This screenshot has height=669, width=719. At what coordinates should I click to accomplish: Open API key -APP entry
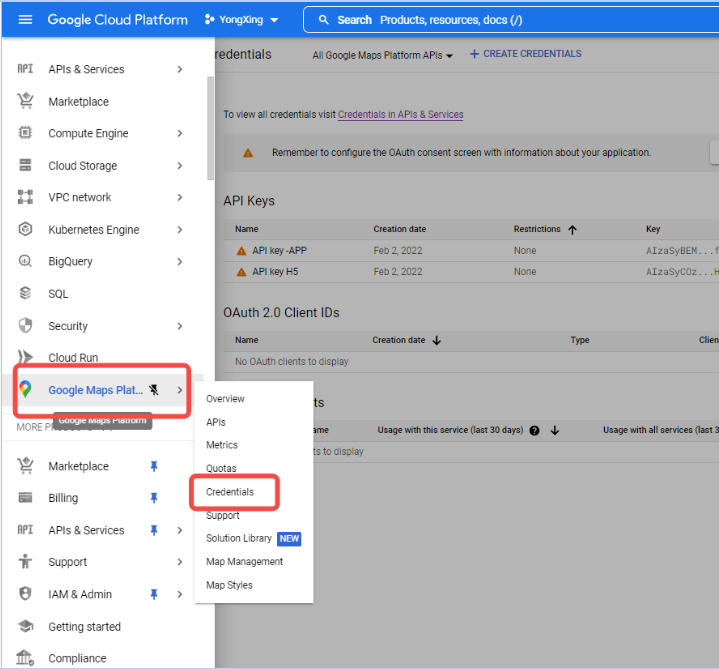pos(279,250)
